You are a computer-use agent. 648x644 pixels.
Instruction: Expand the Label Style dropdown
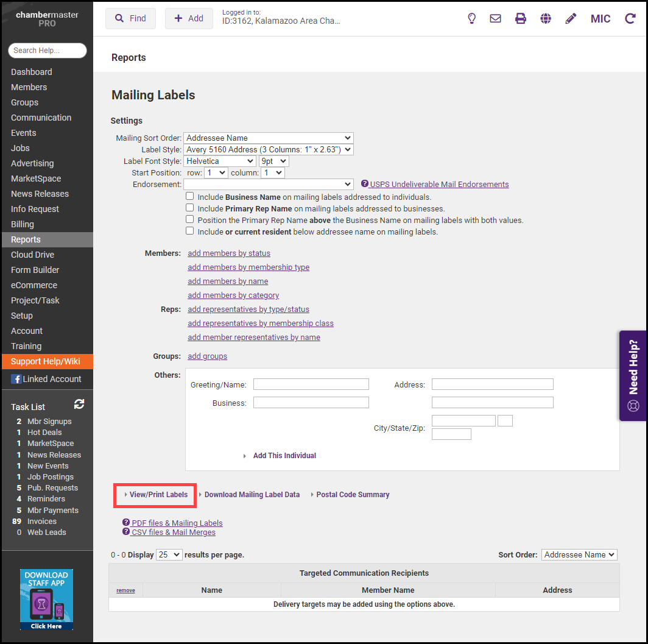tap(269, 149)
